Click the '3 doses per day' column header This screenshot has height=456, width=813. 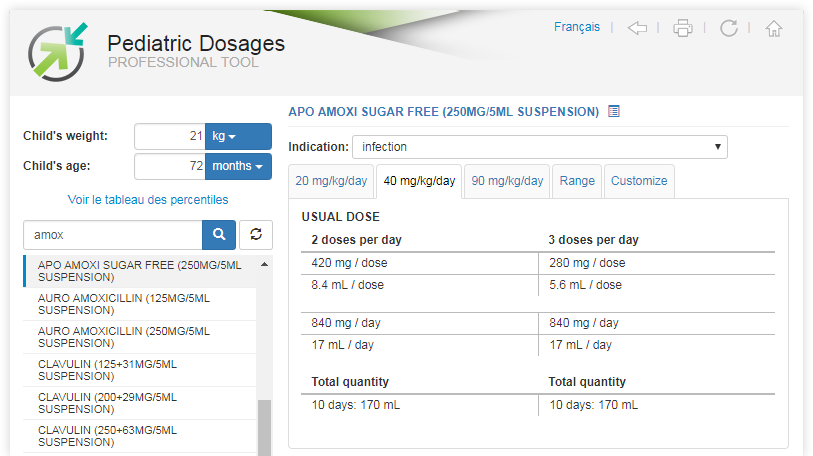point(593,240)
